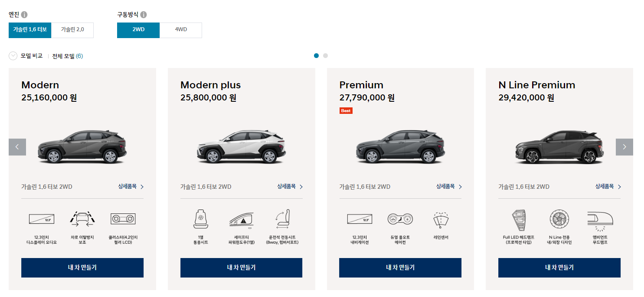Select the 4WD drivetrain option
Viewport: 644px width, 297px height.
(180, 30)
